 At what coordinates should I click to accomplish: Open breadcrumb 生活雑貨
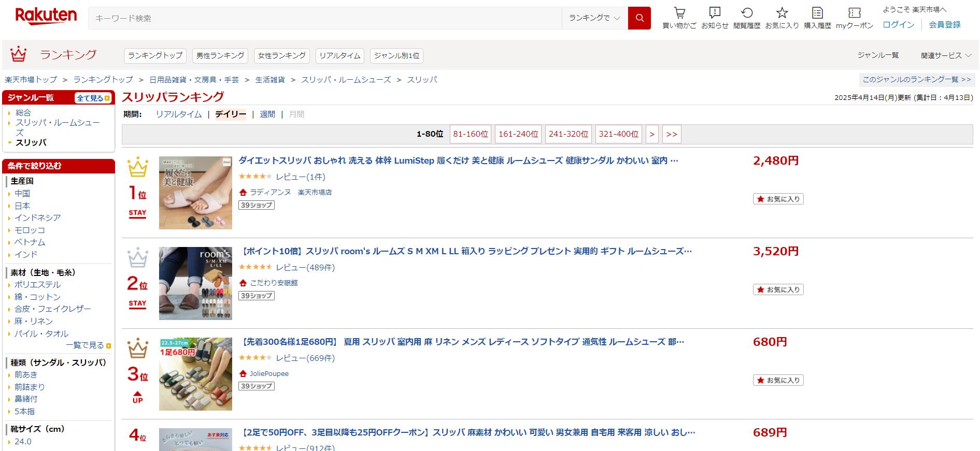click(x=270, y=80)
